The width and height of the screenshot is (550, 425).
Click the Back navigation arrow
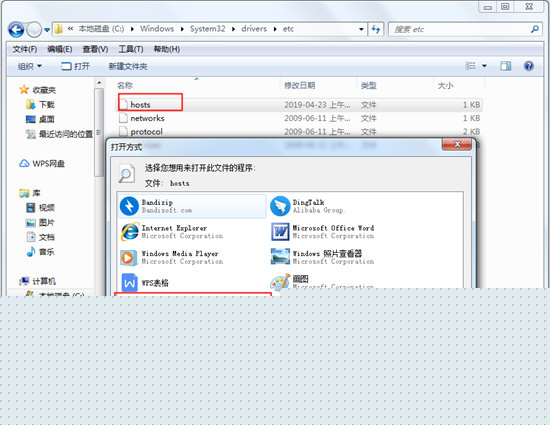[x=16, y=29]
